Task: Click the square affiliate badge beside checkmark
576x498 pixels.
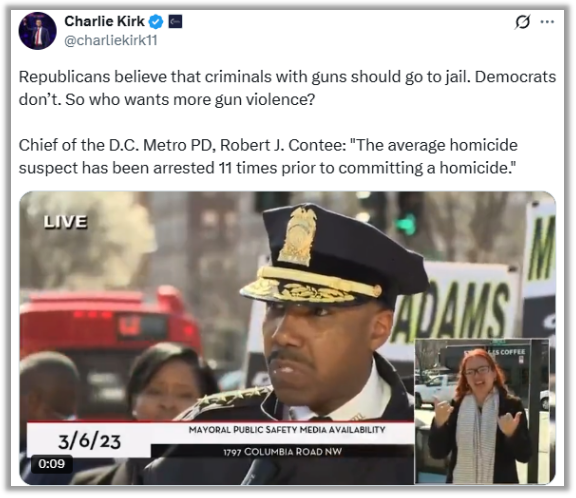Action: pos(175,22)
